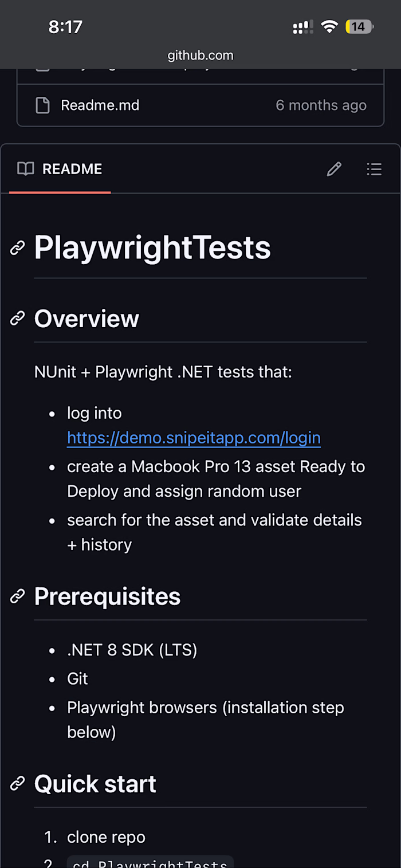This screenshot has height=868, width=401.
Task: Click the pencil icon to edit the README
Action: pos(334,169)
